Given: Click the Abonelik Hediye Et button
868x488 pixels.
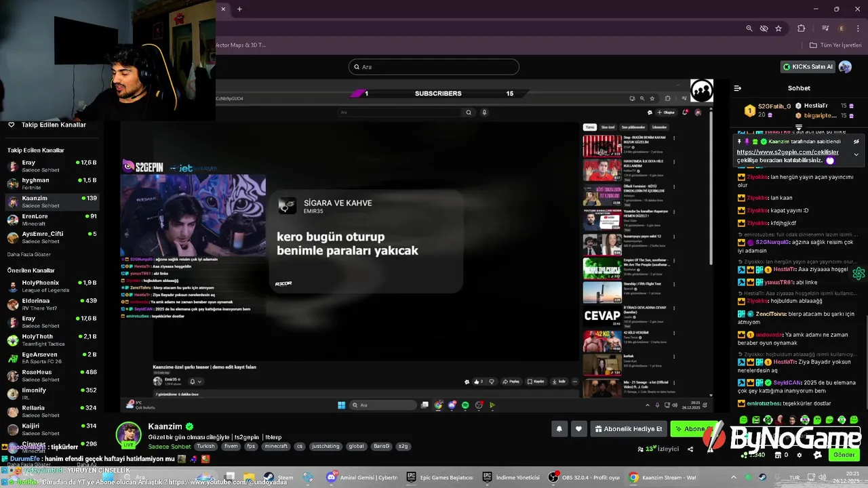Looking at the screenshot, I should coord(629,428).
